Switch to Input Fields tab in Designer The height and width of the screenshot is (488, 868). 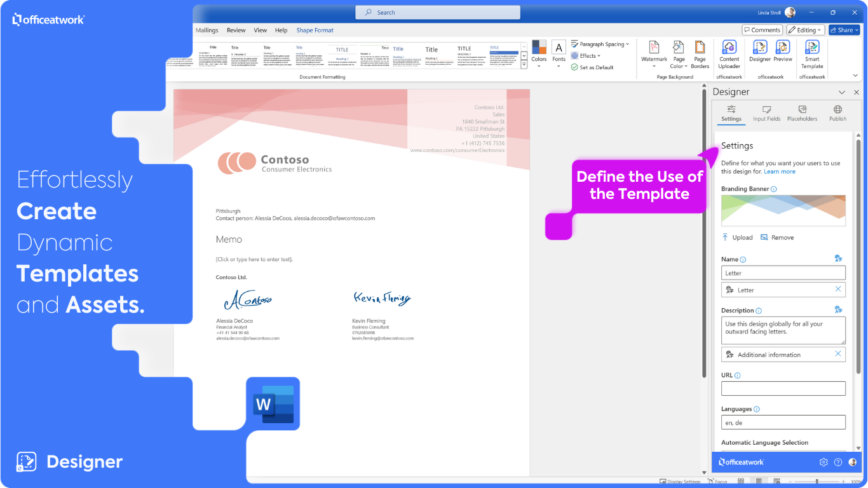[767, 113]
